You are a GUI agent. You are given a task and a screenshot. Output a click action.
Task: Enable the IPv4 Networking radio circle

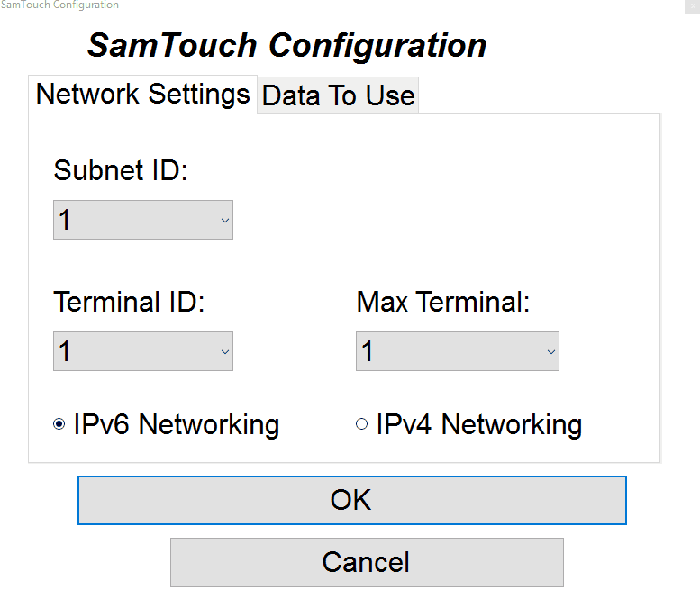[x=362, y=424]
